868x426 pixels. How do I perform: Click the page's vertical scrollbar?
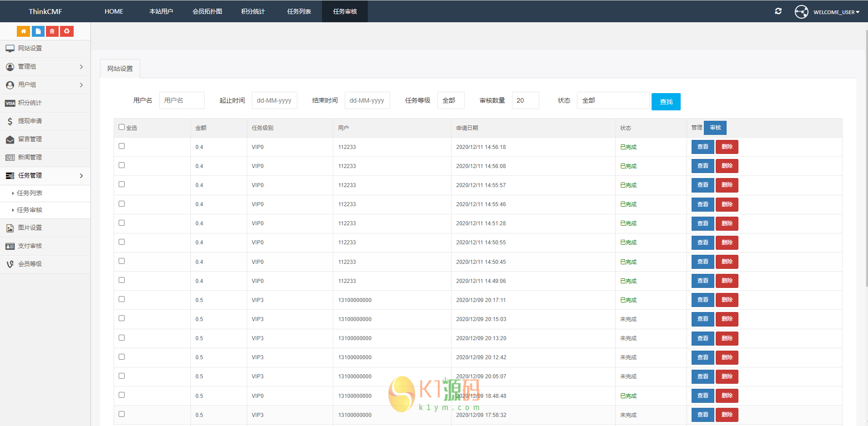(x=866, y=159)
